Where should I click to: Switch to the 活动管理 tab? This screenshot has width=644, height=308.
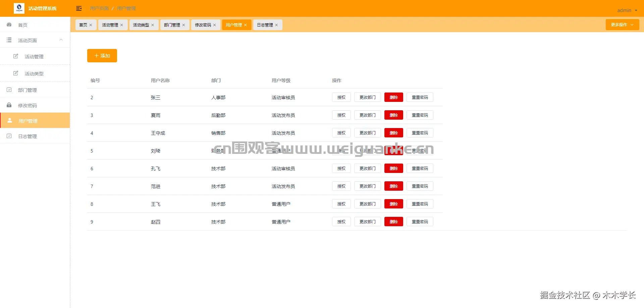(x=110, y=25)
